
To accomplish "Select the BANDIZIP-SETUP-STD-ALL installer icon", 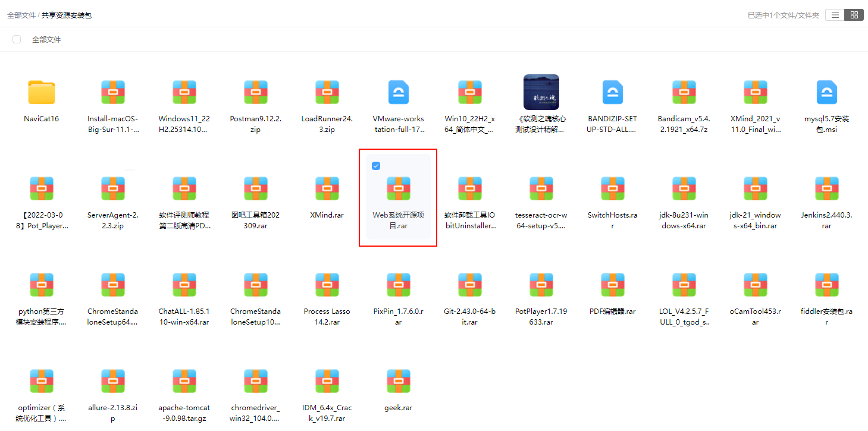I will pyautogui.click(x=613, y=92).
